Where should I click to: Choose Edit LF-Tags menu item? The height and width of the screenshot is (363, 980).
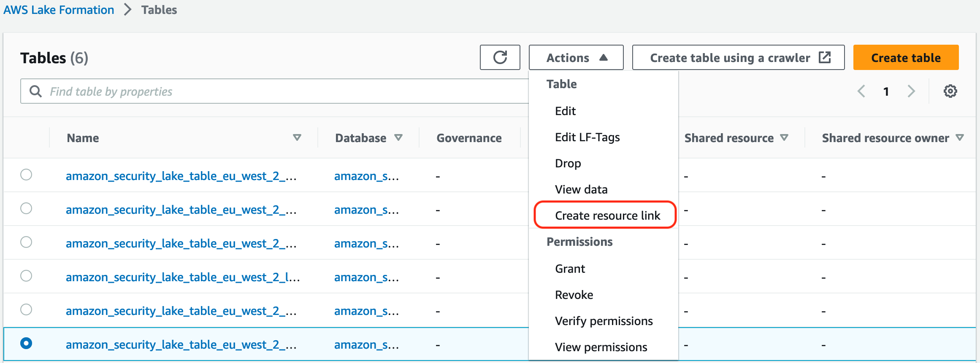587,137
